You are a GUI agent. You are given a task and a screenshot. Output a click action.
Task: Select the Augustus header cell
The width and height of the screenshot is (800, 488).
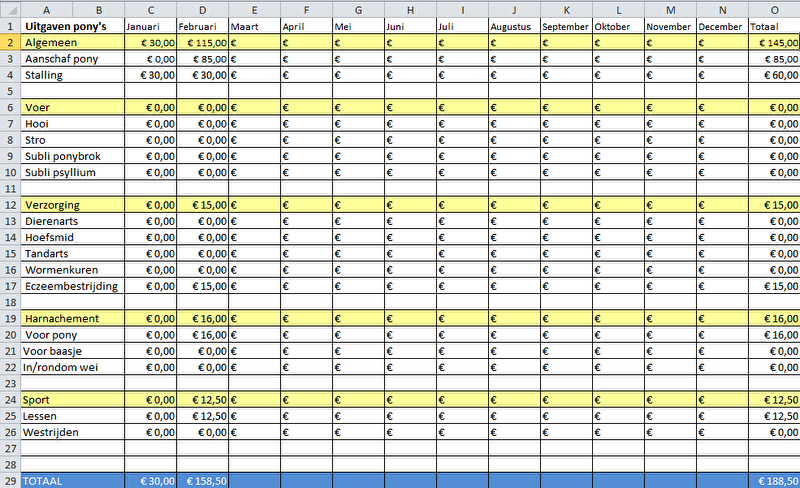coord(514,26)
